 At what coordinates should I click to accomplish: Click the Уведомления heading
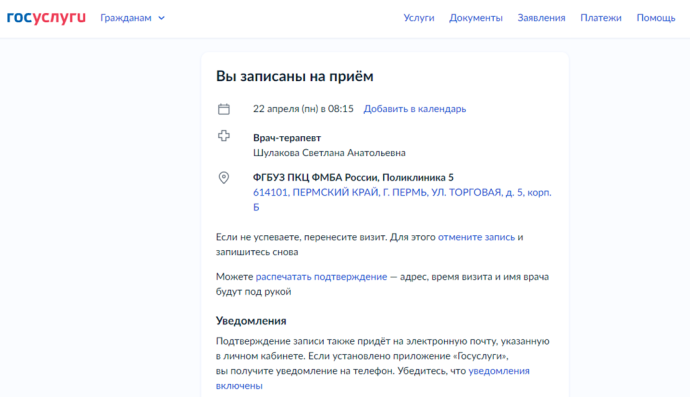[x=251, y=321]
